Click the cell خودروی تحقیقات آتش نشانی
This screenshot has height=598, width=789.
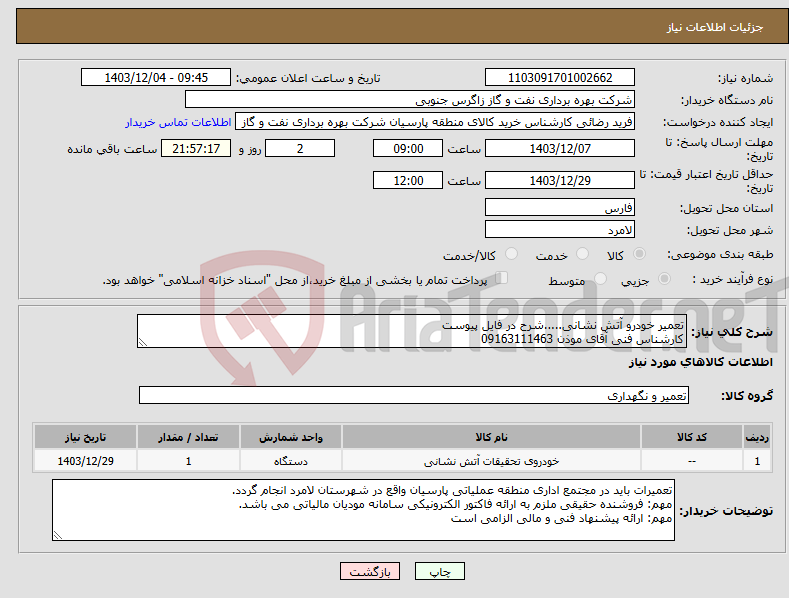click(491, 461)
